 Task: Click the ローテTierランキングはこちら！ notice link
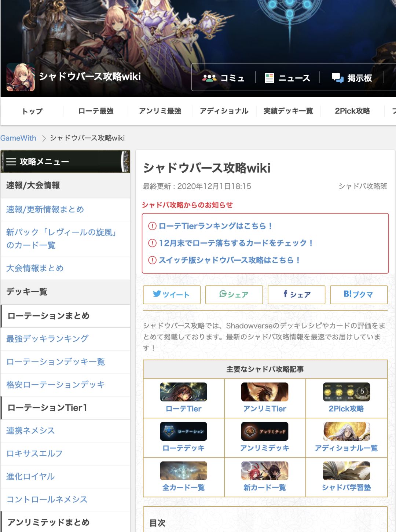tap(216, 226)
